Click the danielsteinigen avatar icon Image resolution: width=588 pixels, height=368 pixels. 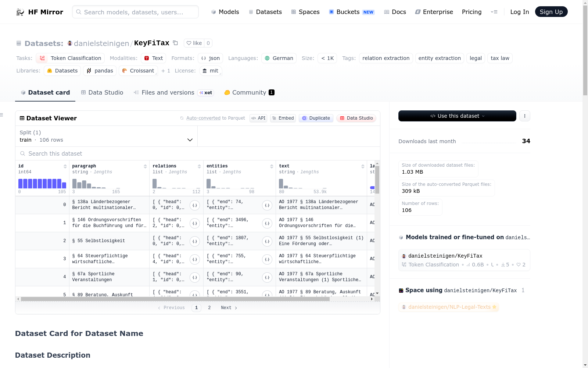(x=70, y=43)
